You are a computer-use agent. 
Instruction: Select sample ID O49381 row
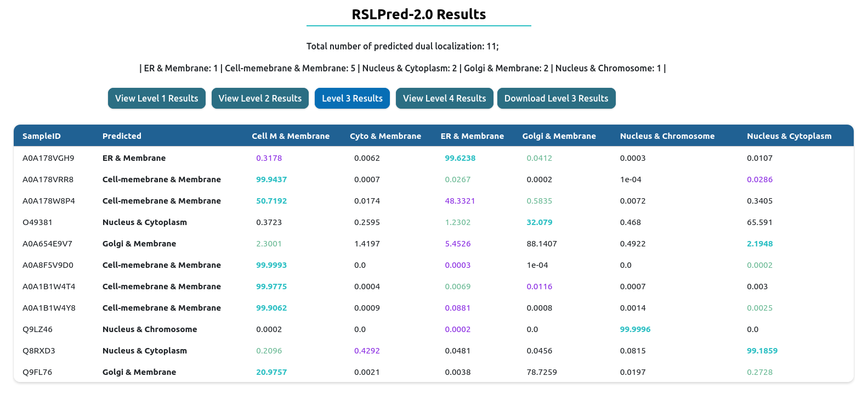(37, 222)
